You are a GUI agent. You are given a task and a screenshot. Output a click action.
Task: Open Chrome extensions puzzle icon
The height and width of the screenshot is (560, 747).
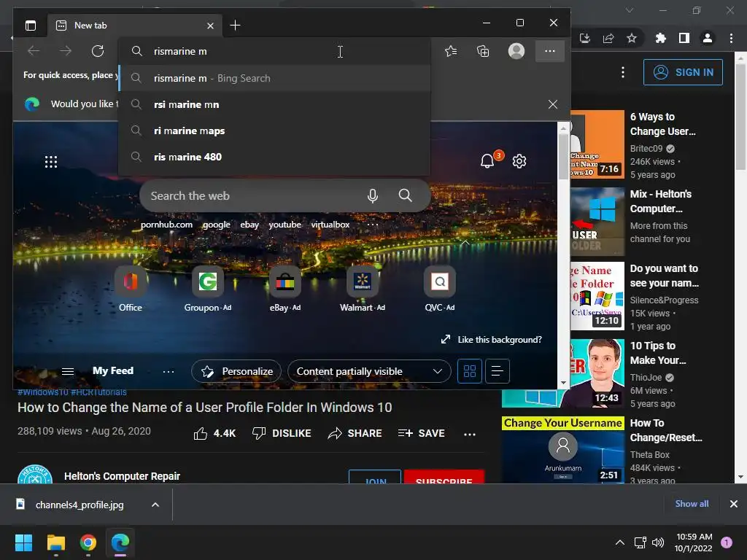660,38
